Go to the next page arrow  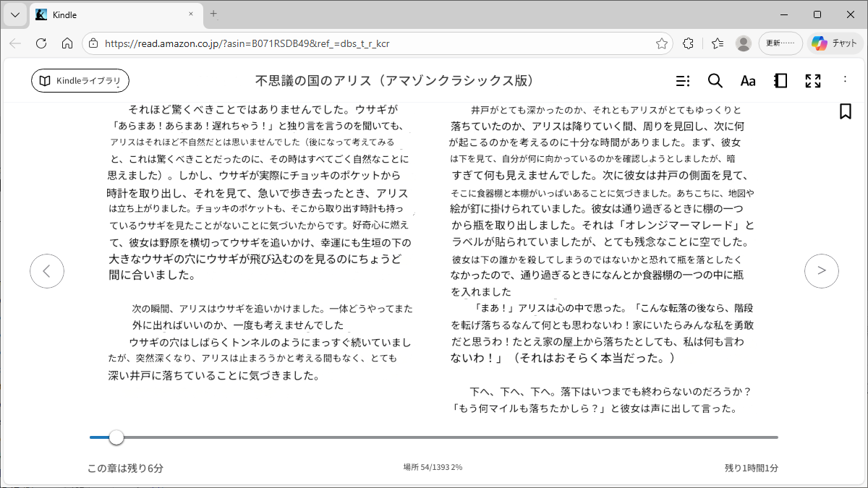[821, 271]
